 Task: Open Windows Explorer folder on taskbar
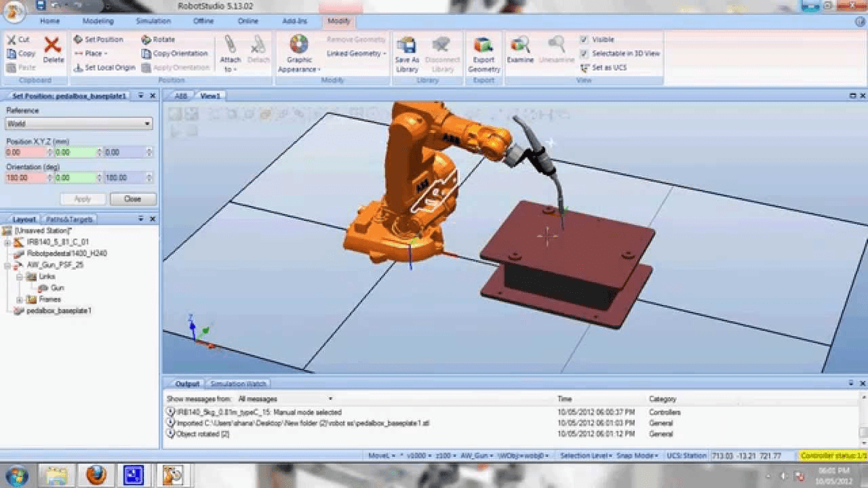click(x=56, y=475)
